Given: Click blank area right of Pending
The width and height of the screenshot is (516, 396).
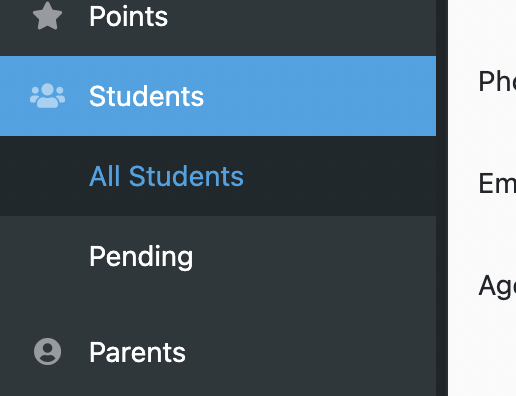Looking at the screenshot, I should click(x=313, y=256).
